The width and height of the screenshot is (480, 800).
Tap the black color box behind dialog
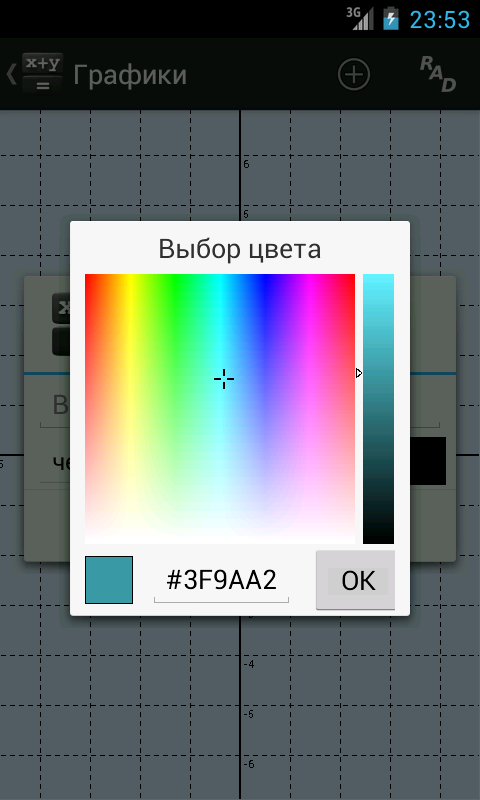428,461
